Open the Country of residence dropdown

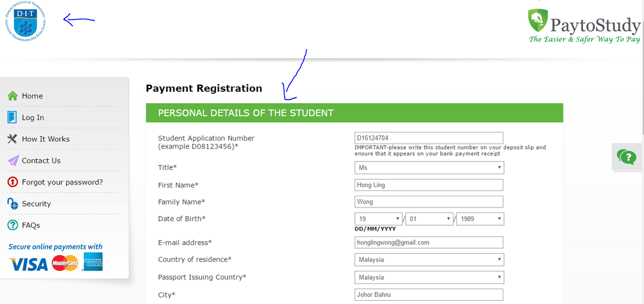[x=429, y=259]
